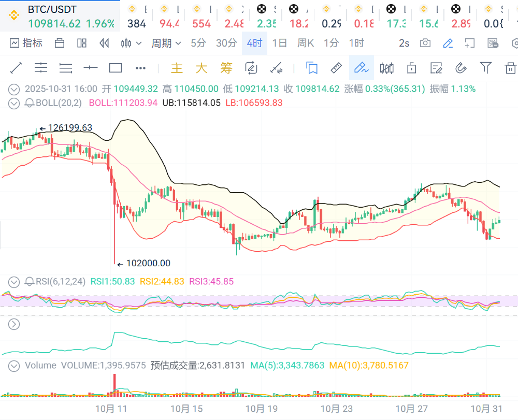Toggle the BOLL indicator alert bell
Viewport: 518px width, 420px height.
pyautogui.click(x=30, y=103)
